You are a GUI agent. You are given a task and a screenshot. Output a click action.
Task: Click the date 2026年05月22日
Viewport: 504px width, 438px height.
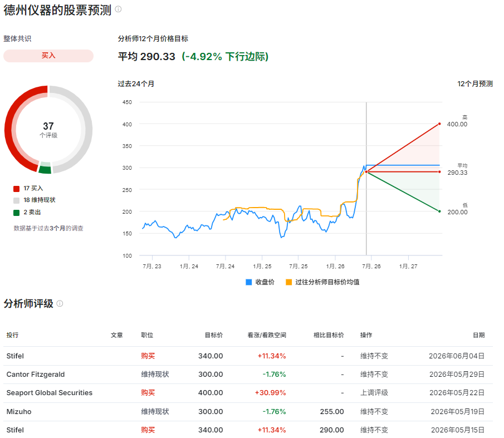coord(457,393)
